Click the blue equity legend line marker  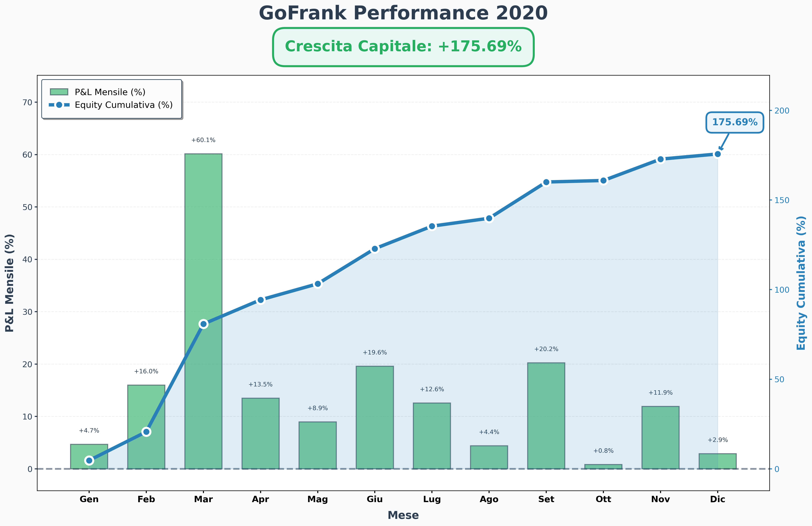click(59, 105)
